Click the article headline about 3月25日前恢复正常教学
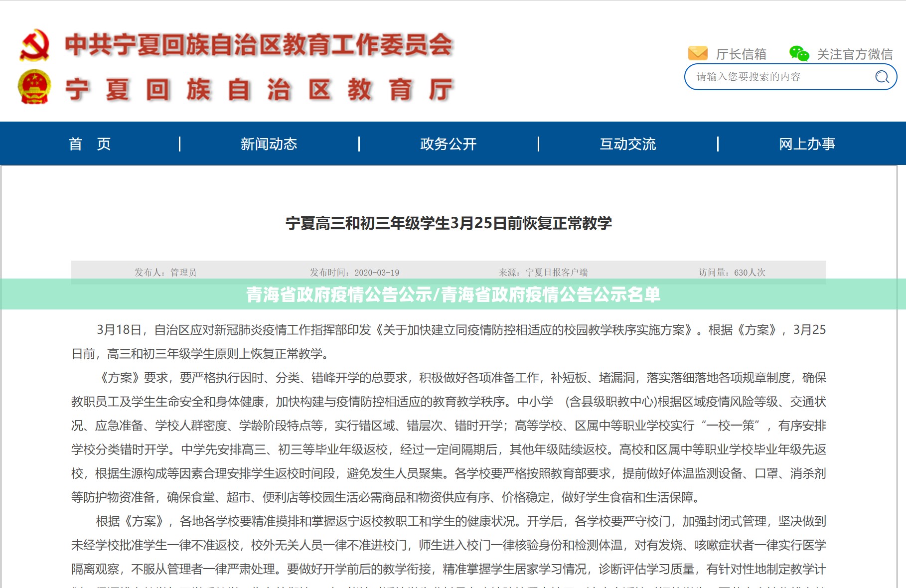Screen dimensions: 906x588 click(x=449, y=223)
